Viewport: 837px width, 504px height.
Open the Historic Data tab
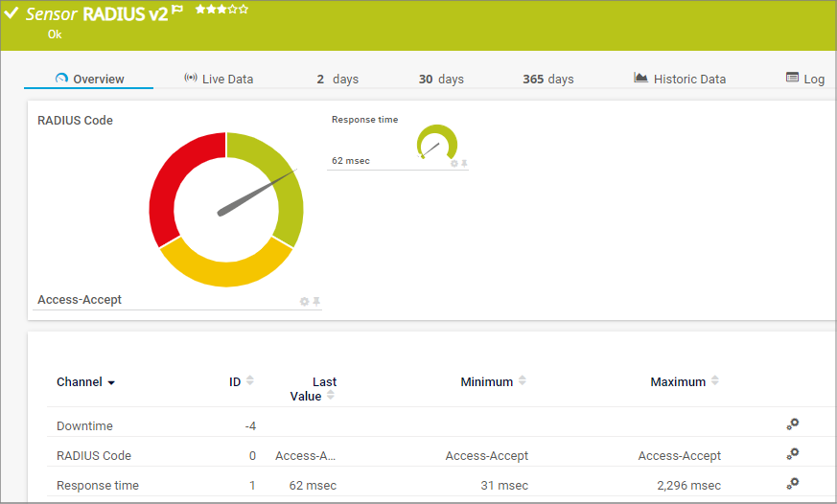pyautogui.click(x=680, y=79)
